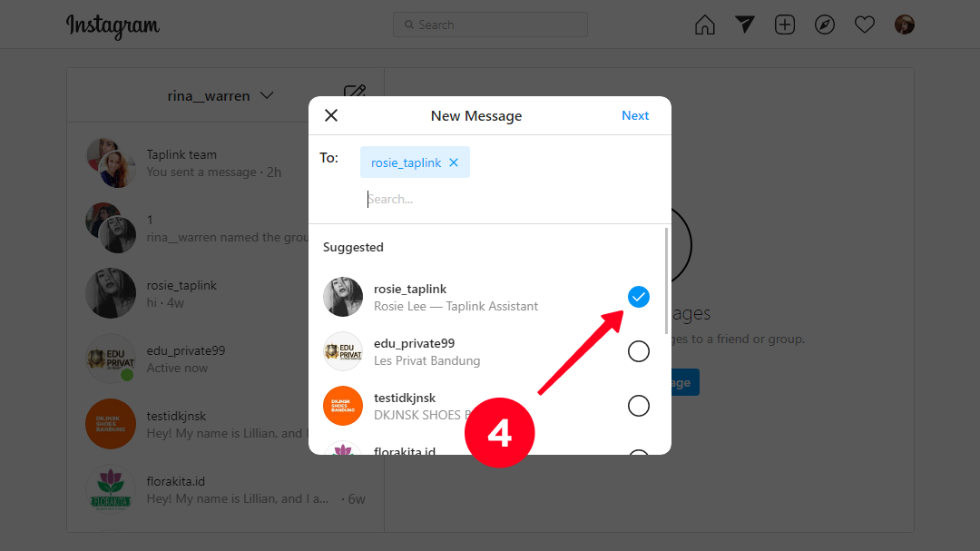Open the Explore compass icon
Image resolution: width=980 pixels, height=551 pixels.
pyautogui.click(x=824, y=25)
